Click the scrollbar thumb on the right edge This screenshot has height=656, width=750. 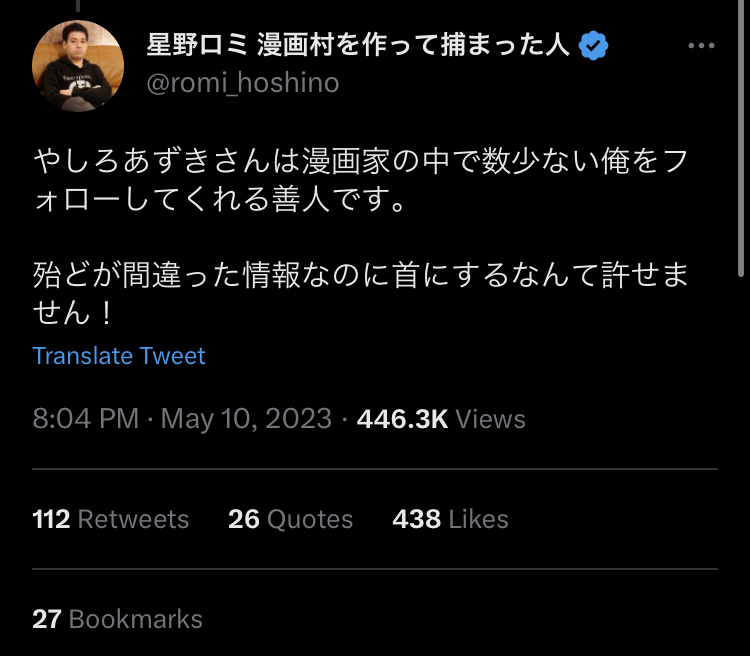pos(742,138)
